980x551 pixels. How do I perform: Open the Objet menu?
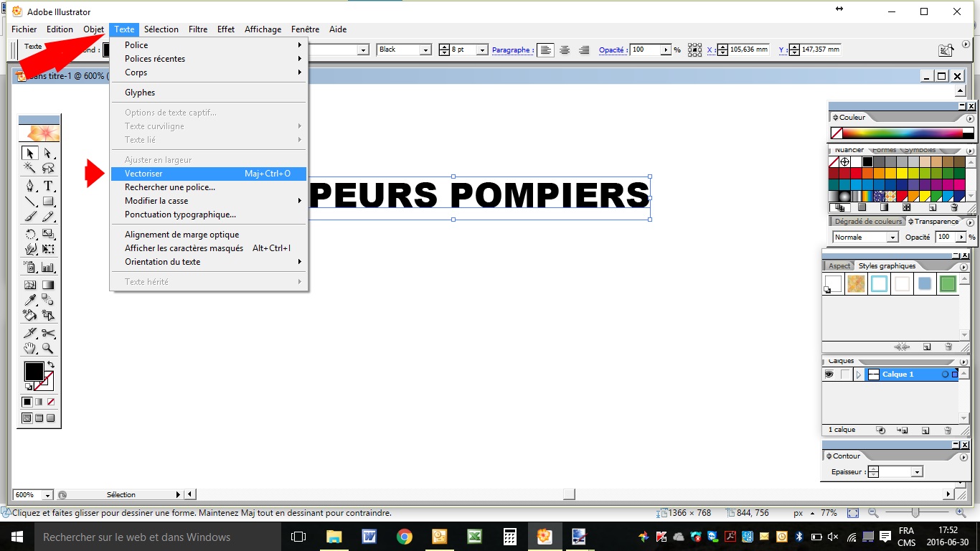[94, 29]
